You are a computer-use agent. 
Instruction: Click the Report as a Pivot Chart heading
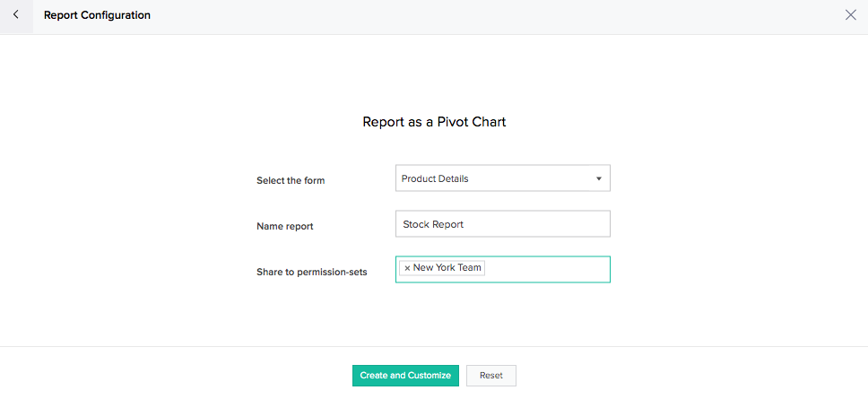click(x=434, y=122)
